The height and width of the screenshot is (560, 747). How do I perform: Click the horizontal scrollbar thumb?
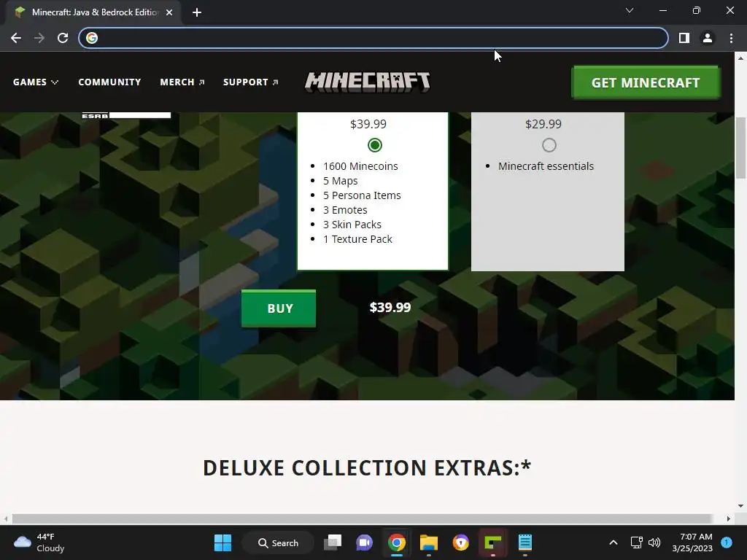[362, 518]
